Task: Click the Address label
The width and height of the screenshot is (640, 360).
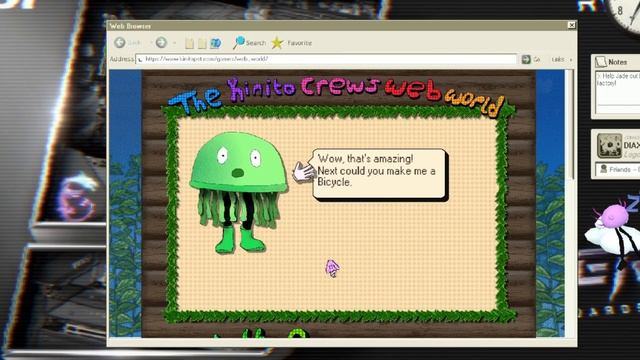Action: click(121, 59)
